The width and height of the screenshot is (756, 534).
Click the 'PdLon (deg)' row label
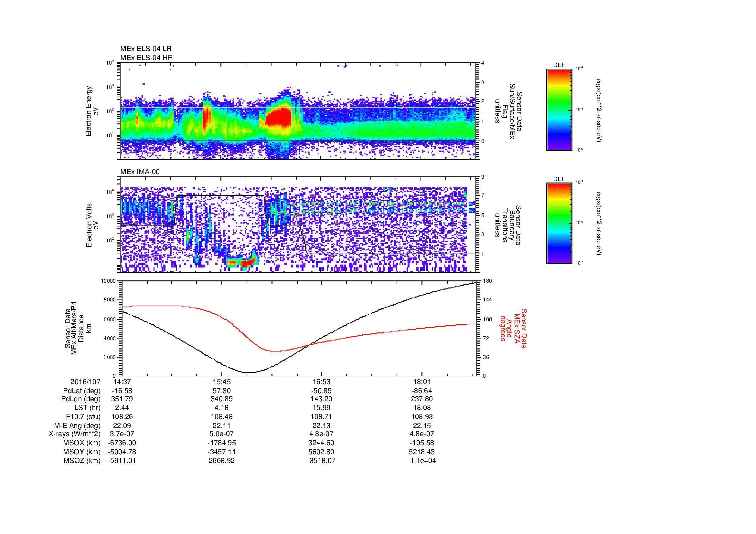81,399
